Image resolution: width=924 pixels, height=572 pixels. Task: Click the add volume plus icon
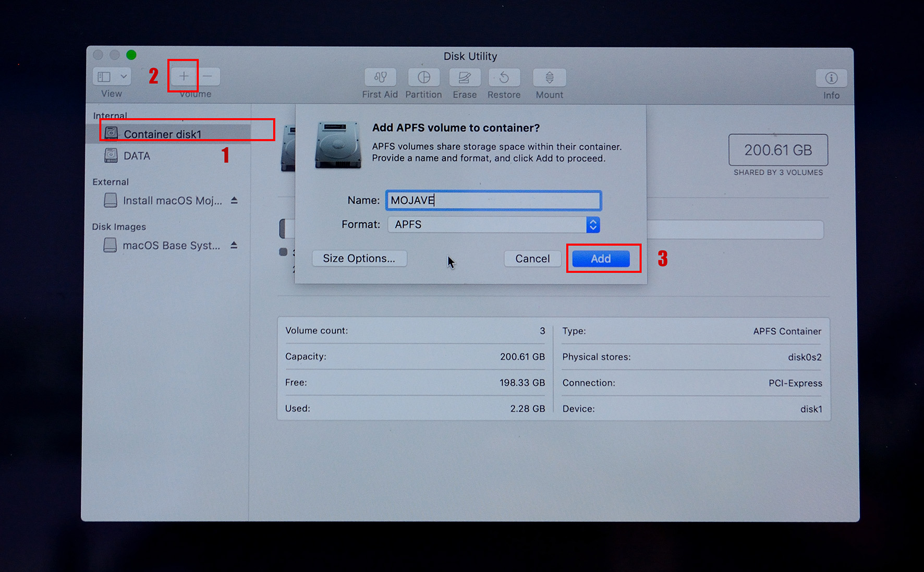tap(183, 76)
